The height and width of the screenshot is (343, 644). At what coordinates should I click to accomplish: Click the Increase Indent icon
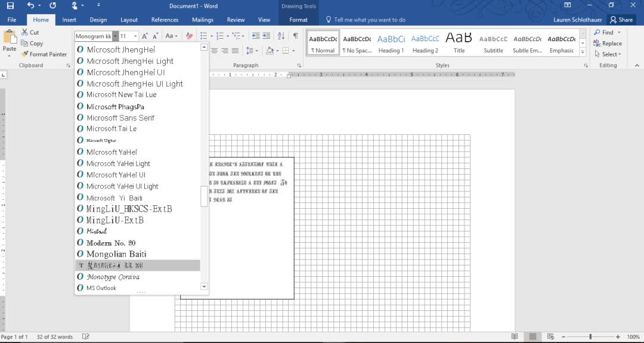tap(266, 36)
